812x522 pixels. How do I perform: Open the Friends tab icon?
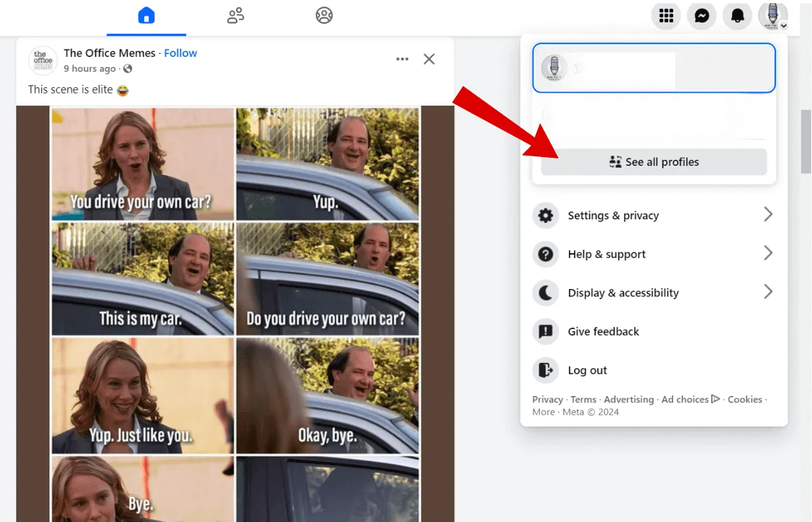tap(235, 16)
